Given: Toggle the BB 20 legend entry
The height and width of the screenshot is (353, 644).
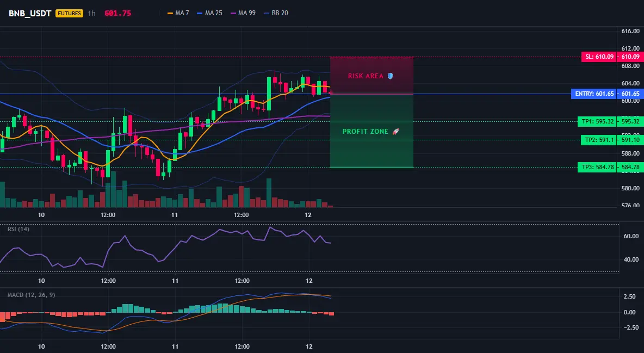Looking at the screenshot, I should 276,13.
